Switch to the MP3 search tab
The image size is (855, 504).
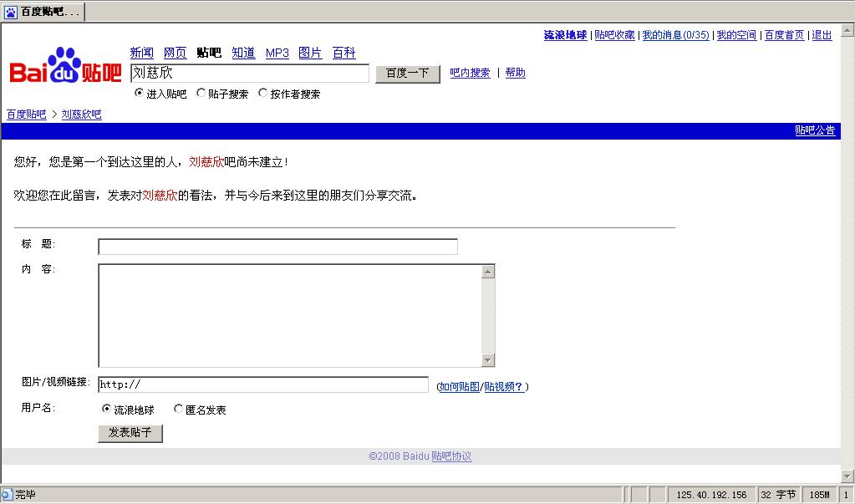[277, 53]
